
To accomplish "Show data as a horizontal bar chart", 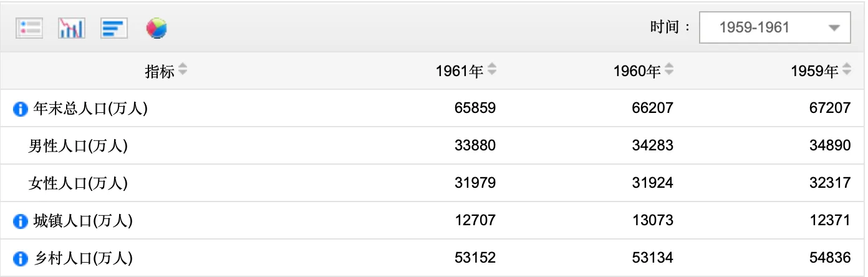I will pyautogui.click(x=114, y=28).
